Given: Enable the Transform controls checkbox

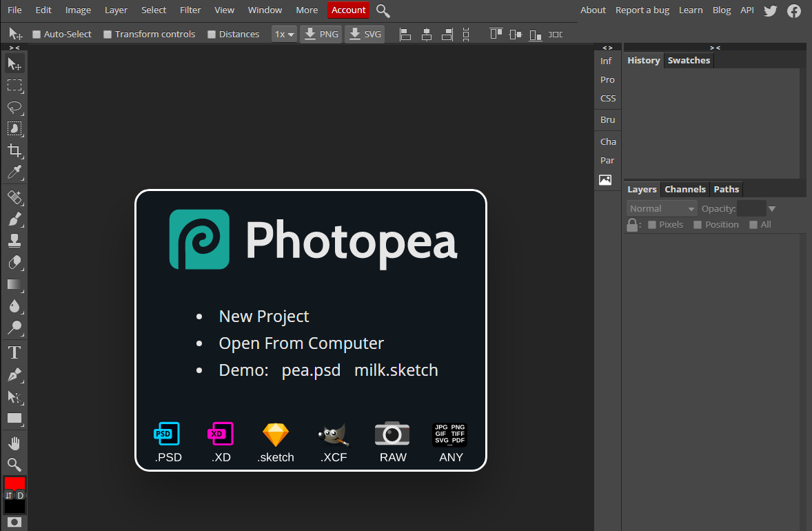Looking at the screenshot, I should (x=108, y=34).
